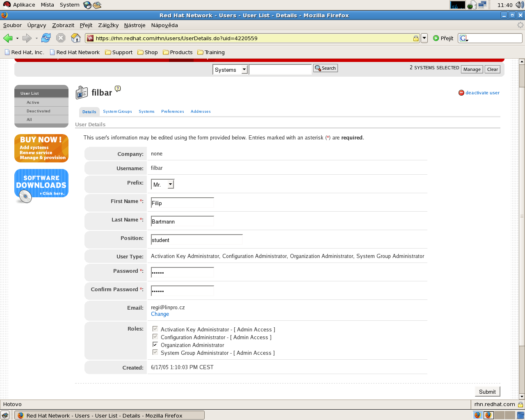Launch the web browser panel launcher icon
525x420 pixels.
pos(87,5)
